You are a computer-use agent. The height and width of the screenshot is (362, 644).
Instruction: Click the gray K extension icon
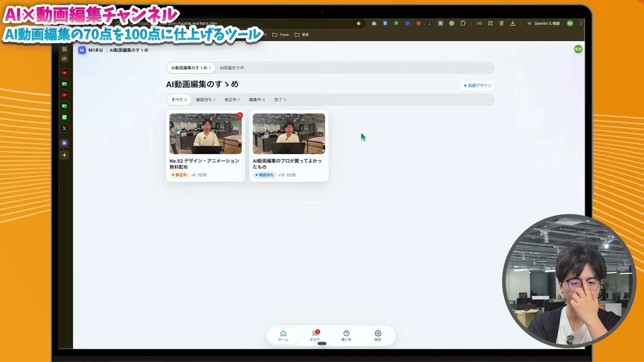click(x=441, y=23)
